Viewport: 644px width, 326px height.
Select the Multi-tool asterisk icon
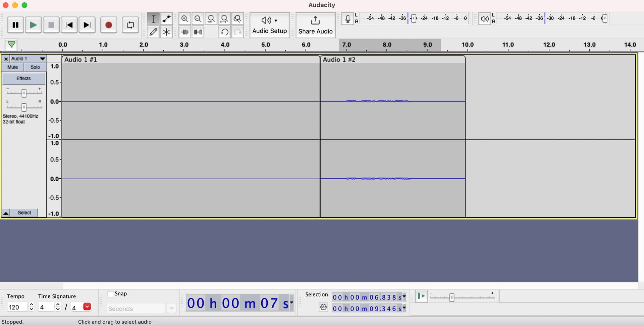click(x=166, y=32)
